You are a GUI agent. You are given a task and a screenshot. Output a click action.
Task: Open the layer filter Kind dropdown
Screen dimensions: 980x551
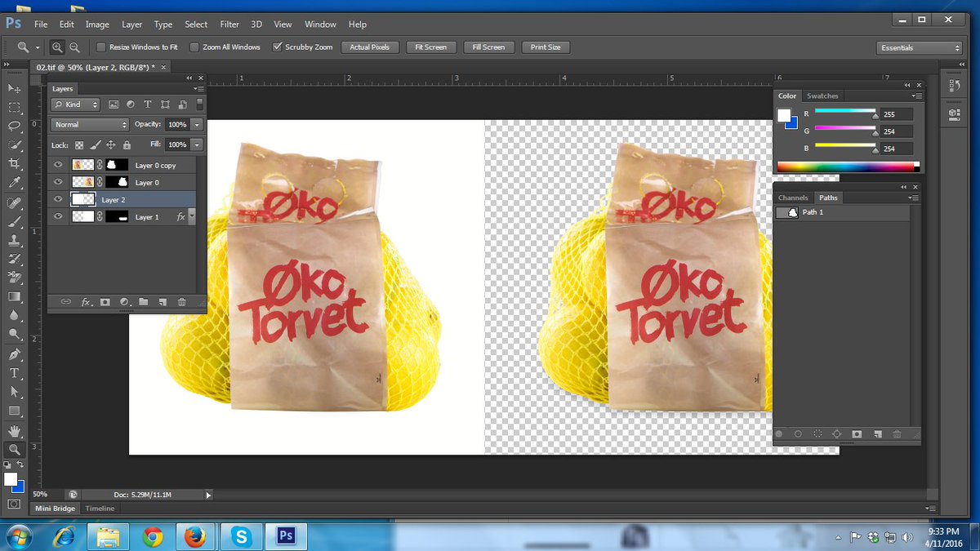pos(75,104)
